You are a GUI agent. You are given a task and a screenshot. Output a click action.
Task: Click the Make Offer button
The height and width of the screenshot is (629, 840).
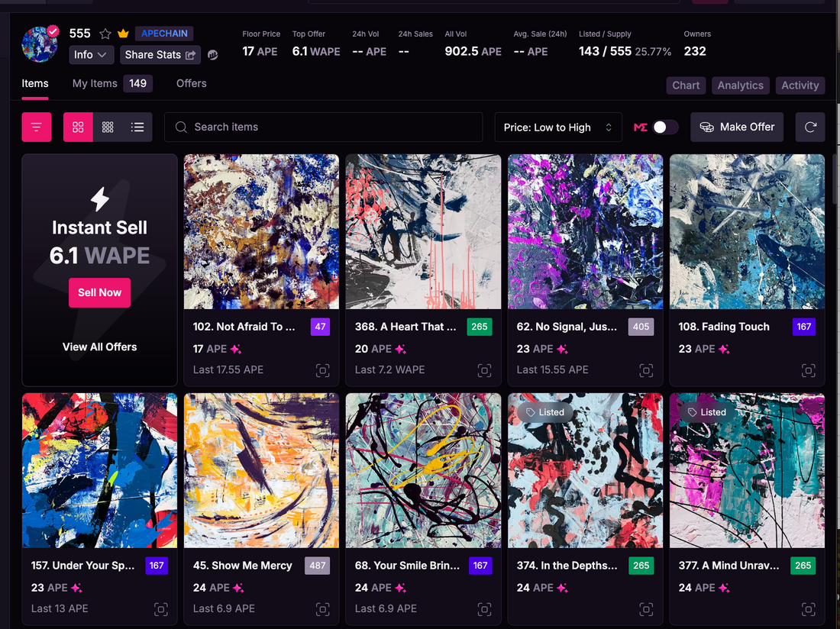pyautogui.click(x=737, y=127)
